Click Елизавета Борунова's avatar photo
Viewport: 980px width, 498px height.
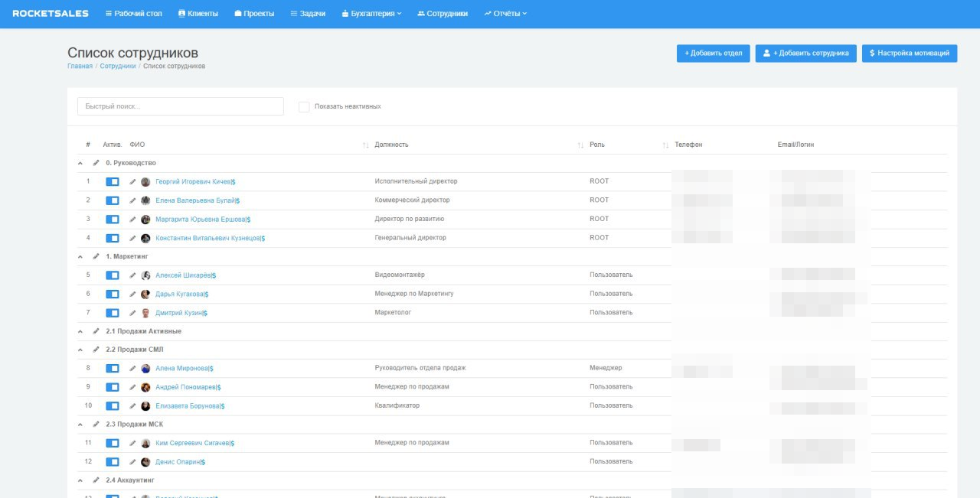(x=145, y=405)
